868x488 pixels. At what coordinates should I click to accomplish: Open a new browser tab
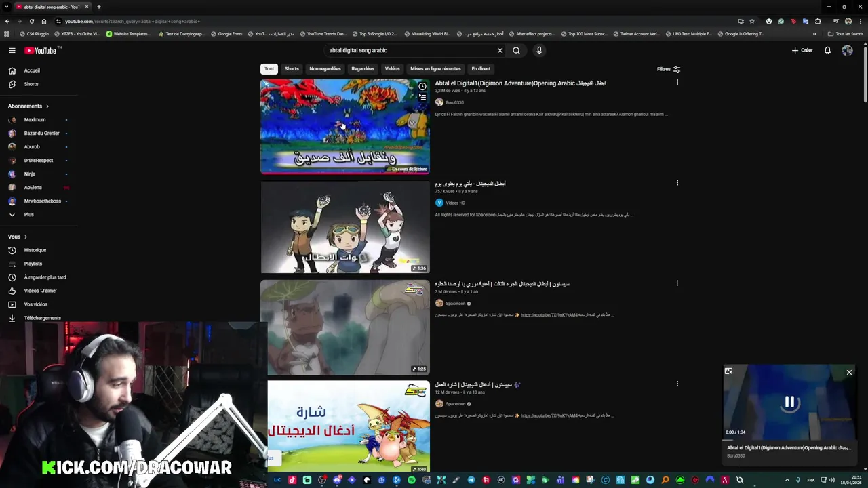tap(98, 7)
